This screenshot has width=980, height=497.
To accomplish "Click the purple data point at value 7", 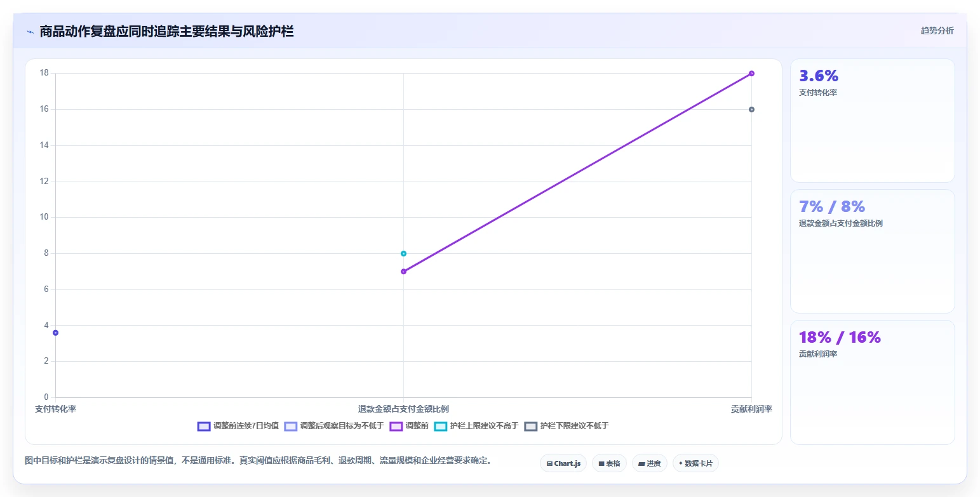I will [403, 272].
